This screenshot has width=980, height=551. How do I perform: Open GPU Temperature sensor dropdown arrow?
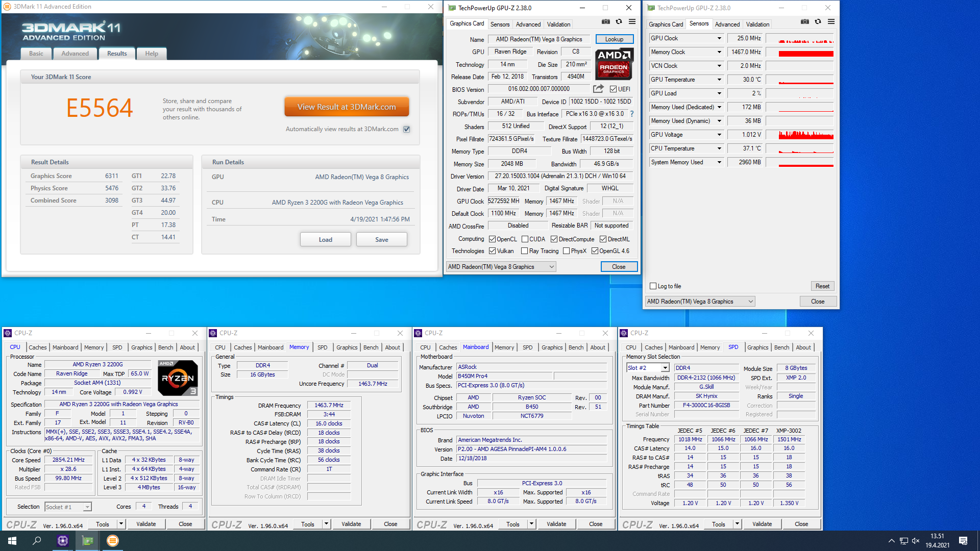click(719, 80)
